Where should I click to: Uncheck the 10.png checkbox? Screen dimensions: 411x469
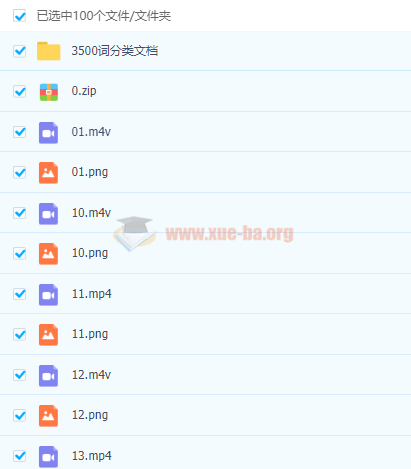20,253
